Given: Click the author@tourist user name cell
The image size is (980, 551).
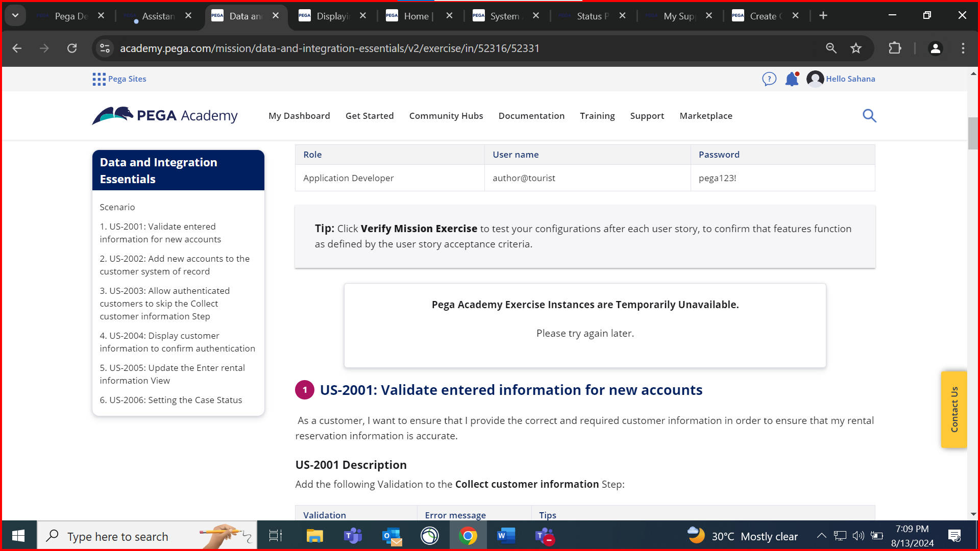Looking at the screenshot, I should (x=587, y=178).
